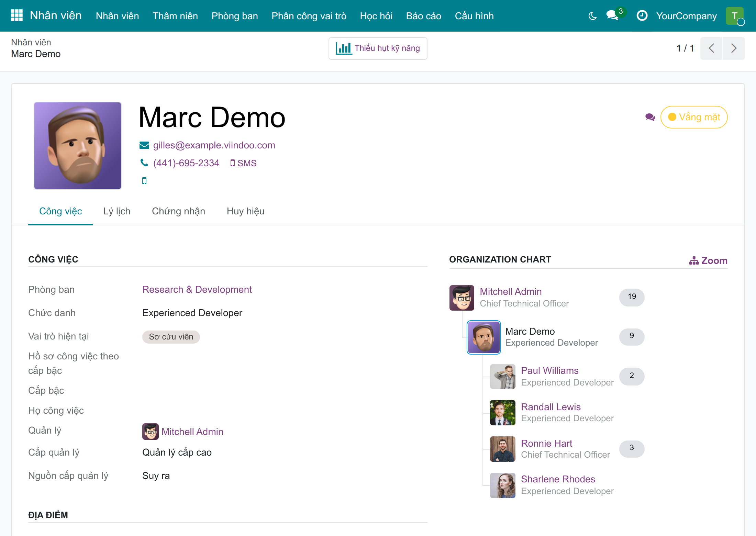Select the Công việc tab
The image size is (756, 536).
tap(60, 211)
